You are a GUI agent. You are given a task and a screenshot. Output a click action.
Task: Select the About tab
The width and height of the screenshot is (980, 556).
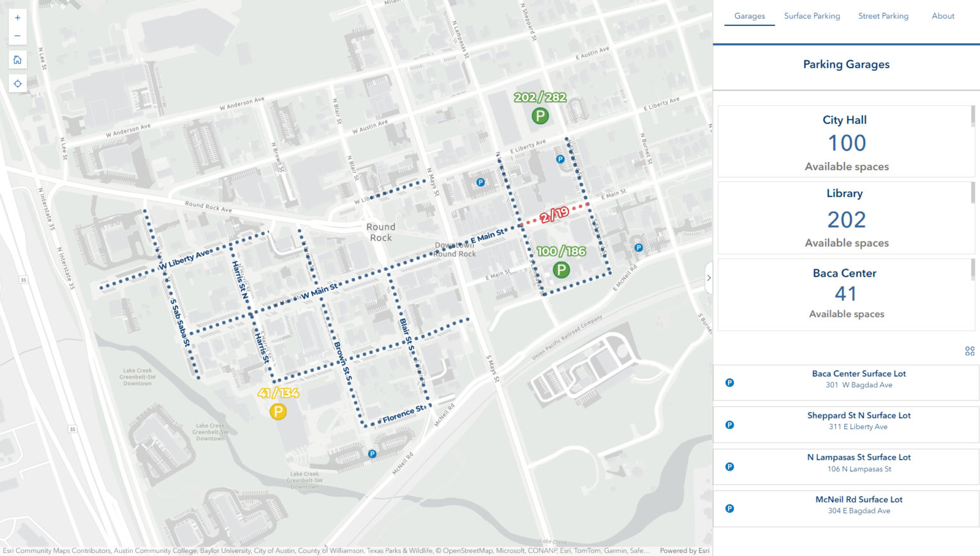coord(943,16)
